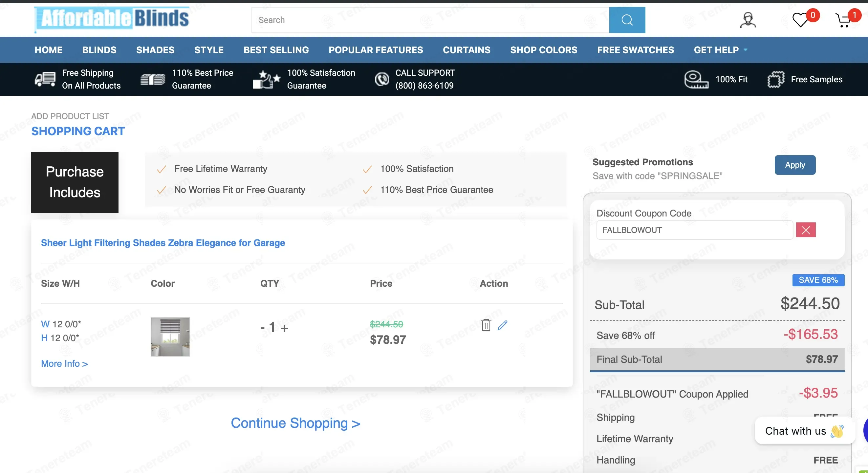Image resolution: width=868 pixels, height=473 pixels.
Task: Click the AffordableBlinds logo
Action: pos(112,19)
